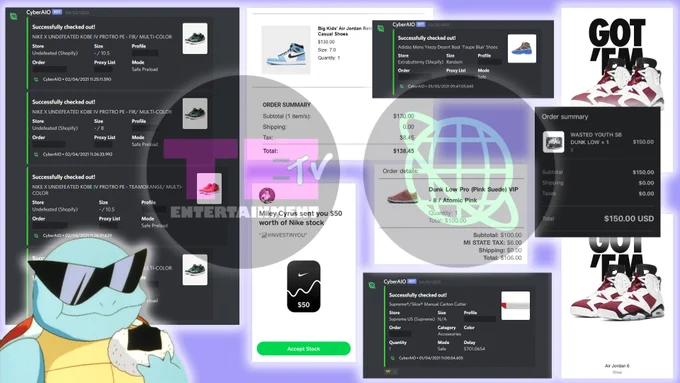Click 'Supreme®/Slice® Manual Carton Cutter' product title
Screen dimensions: 680x383
click(428, 304)
